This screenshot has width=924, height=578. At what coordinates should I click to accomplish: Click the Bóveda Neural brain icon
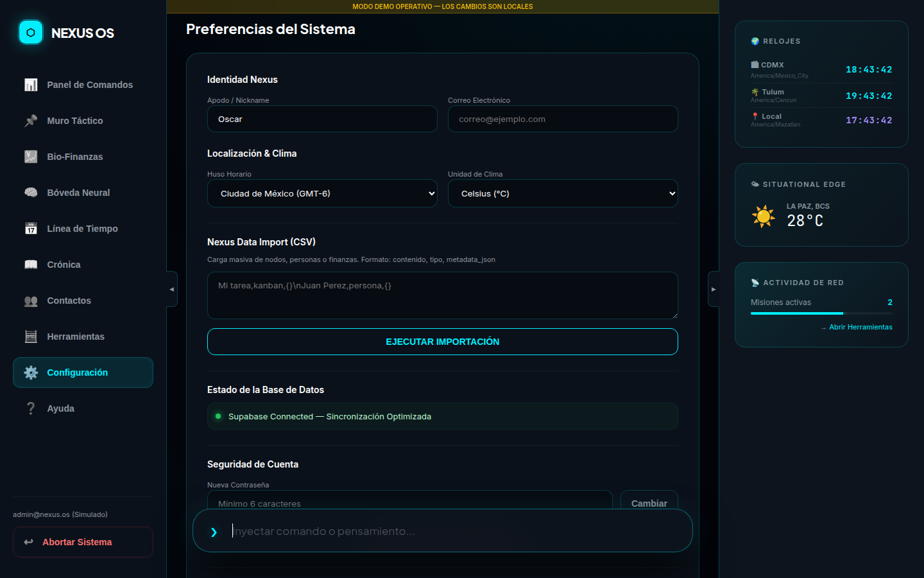[x=31, y=193]
